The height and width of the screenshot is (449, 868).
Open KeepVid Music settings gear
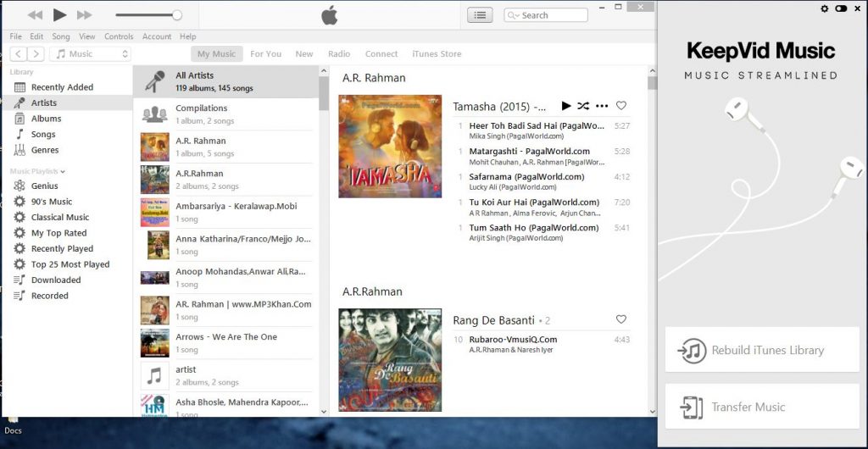pyautogui.click(x=825, y=8)
